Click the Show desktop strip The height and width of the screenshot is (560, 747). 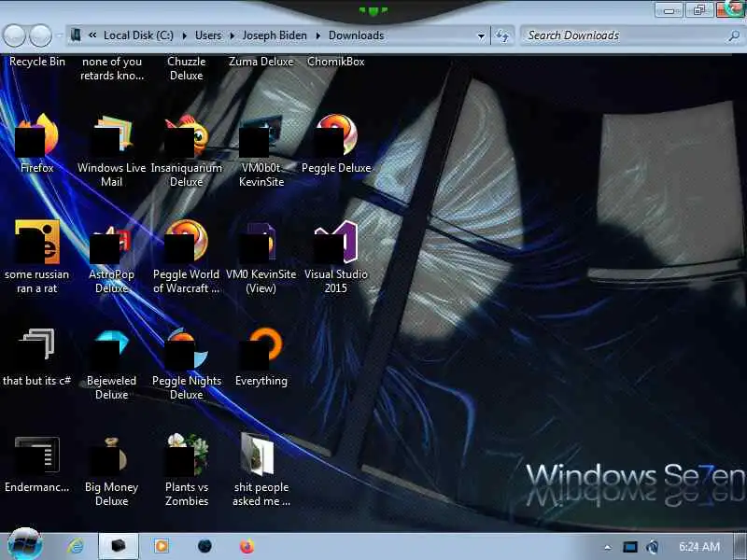740,546
